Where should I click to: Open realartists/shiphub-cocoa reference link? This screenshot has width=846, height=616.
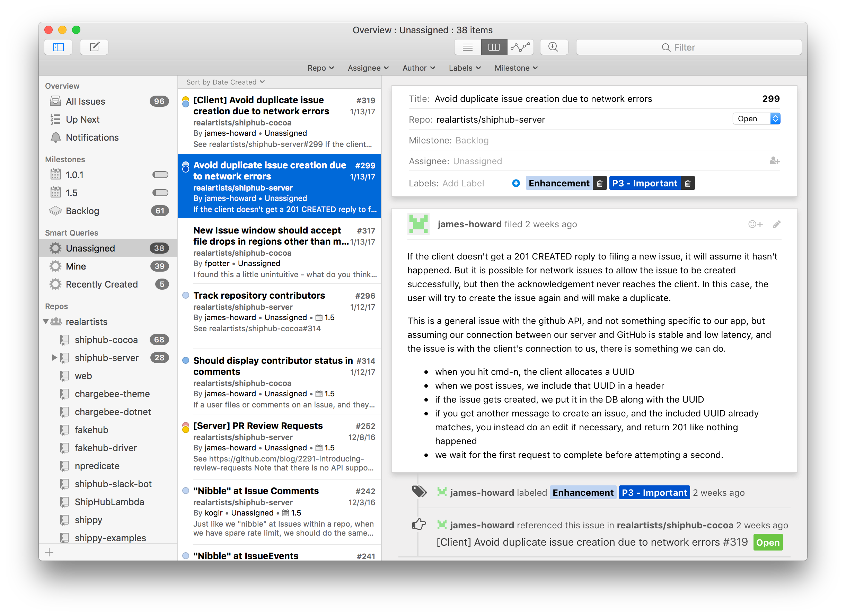675,525
